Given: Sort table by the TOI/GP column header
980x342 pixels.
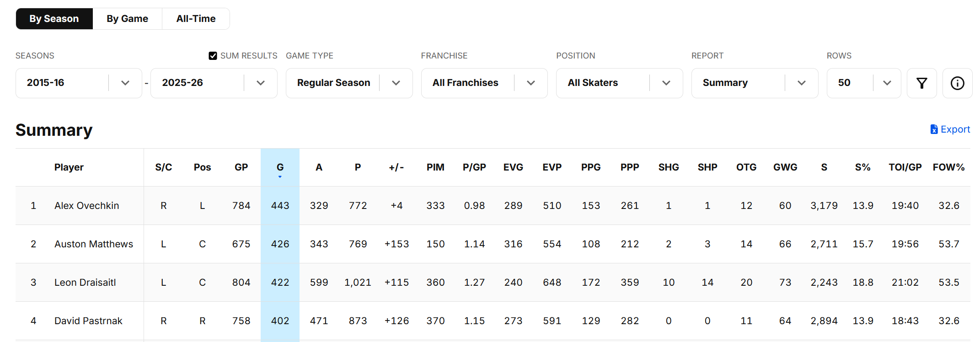Looking at the screenshot, I should pyautogui.click(x=905, y=167).
